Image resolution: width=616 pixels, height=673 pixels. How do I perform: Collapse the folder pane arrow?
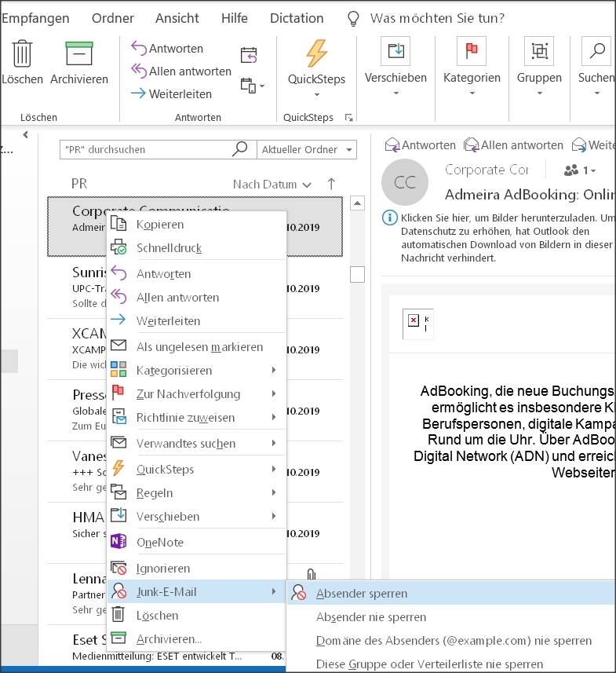pyautogui.click(x=26, y=135)
